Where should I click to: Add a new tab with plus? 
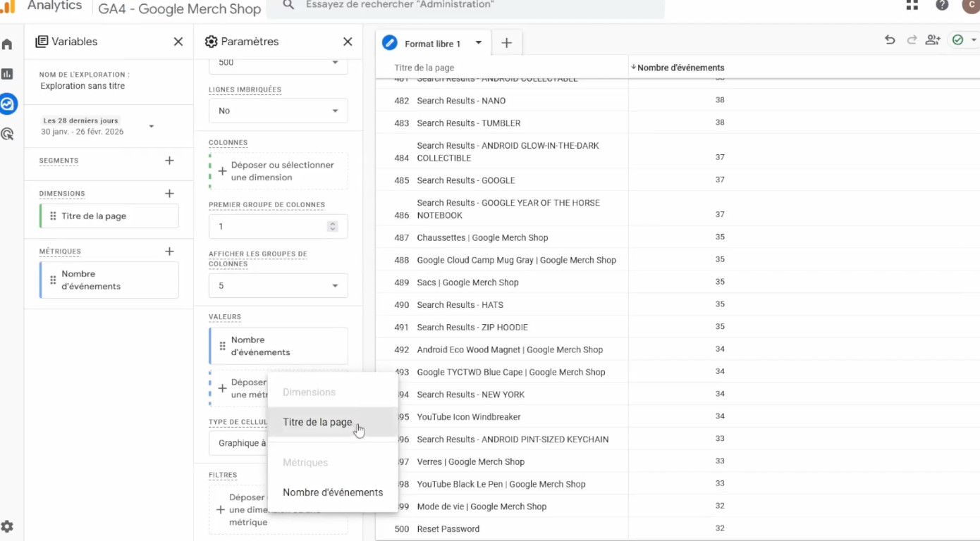pyautogui.click(x=506, y=43)
